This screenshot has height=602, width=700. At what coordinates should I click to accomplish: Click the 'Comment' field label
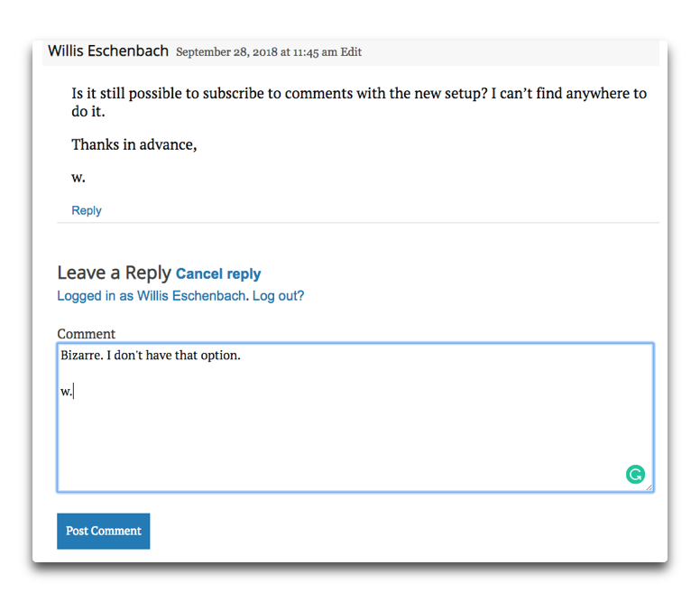(87, 334)
